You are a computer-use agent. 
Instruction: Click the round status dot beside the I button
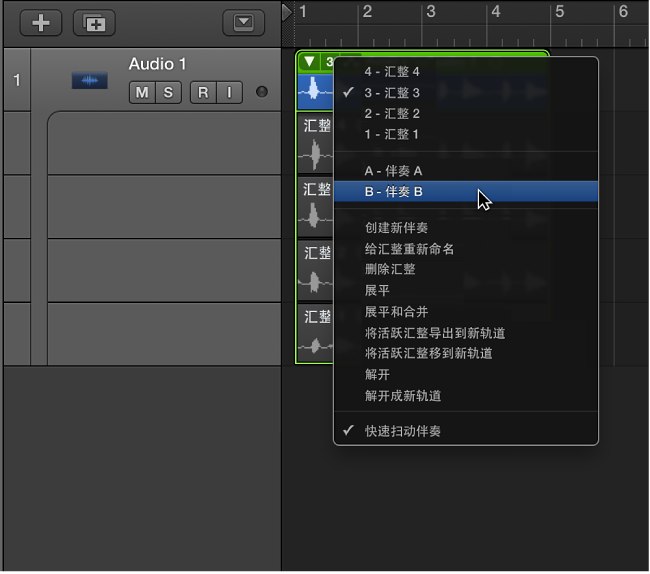tap(262, 93)
